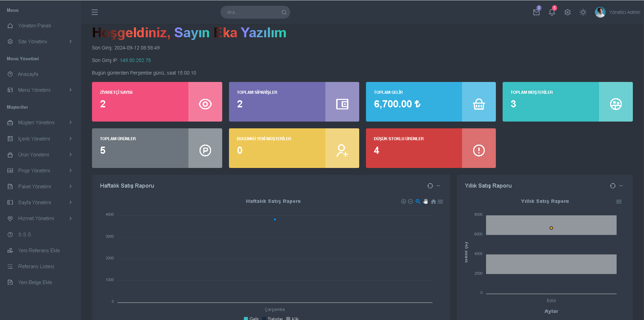Focus the Ara search field
The height and width of the screenshot is (320, 644).
click(255, 12)
